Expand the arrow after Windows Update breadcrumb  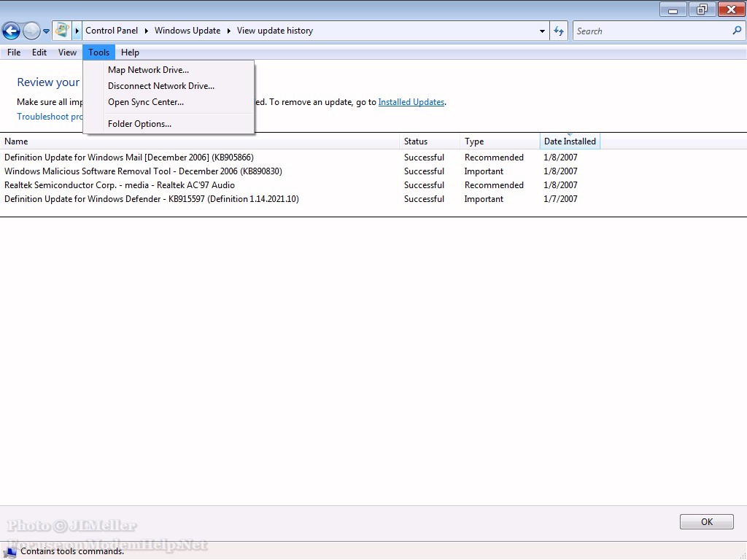coord(228,31)
